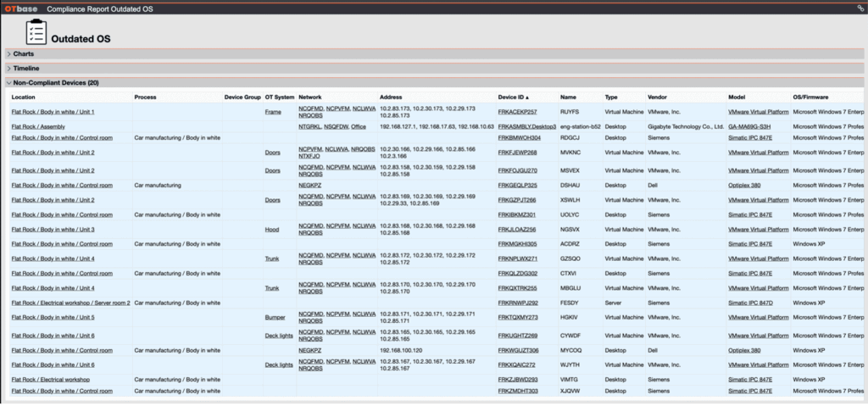Click the OTbase logo in header
The height and width of the screenshot is (406, 868).
point(21,8)
